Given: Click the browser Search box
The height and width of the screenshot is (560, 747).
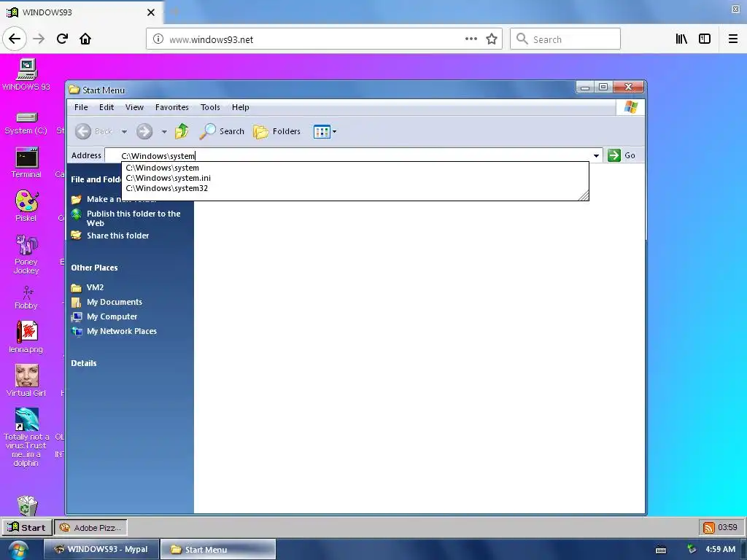Looking at the screenshot, I should (565, 39).
